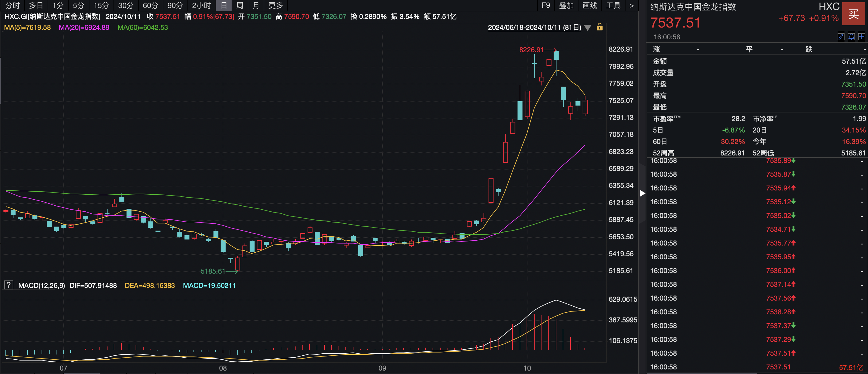The width and height of the screenshot is (868, 374).
Task: Open the F9 deep info page
Action: [546, 5]
